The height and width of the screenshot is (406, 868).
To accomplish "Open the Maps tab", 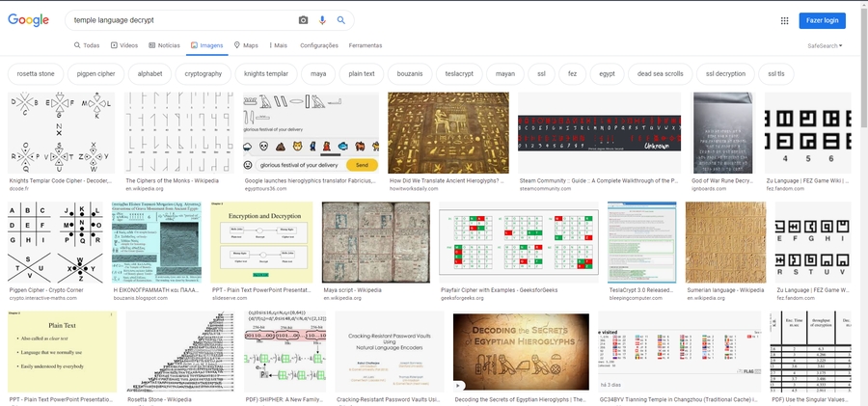I will pyautogui.click(x=246, y=45).
